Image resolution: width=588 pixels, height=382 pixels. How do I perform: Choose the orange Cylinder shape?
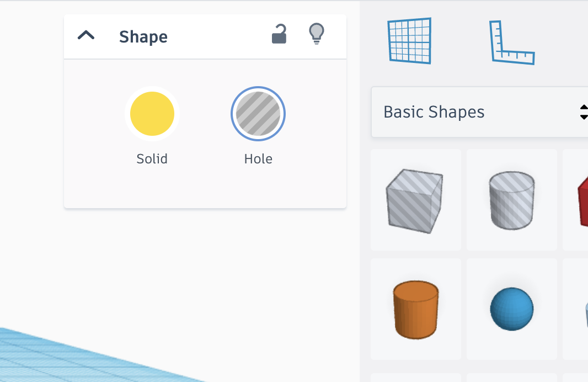point(415,309)
